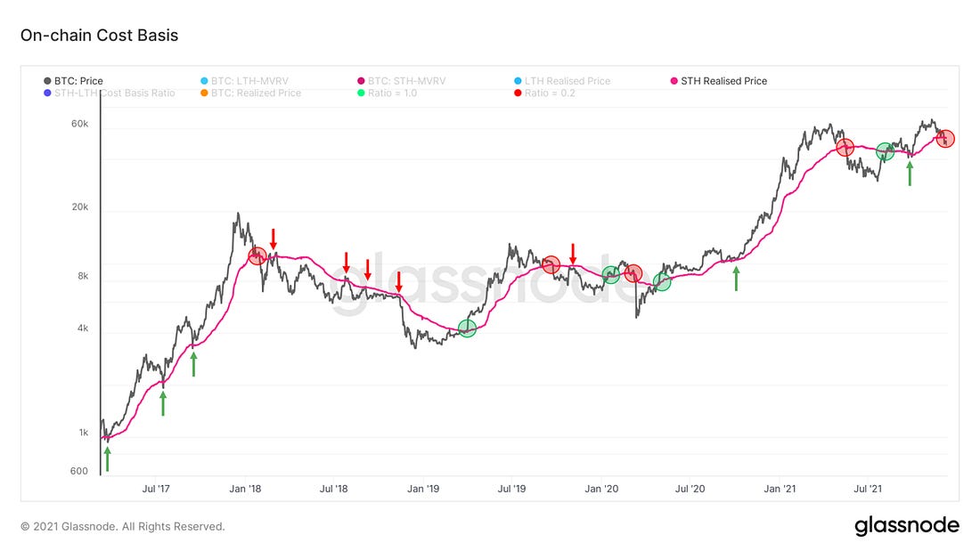Click the pink STH Realised Price color dot
980x551 pixels.
pyautogui.click(x=674, y=81)
